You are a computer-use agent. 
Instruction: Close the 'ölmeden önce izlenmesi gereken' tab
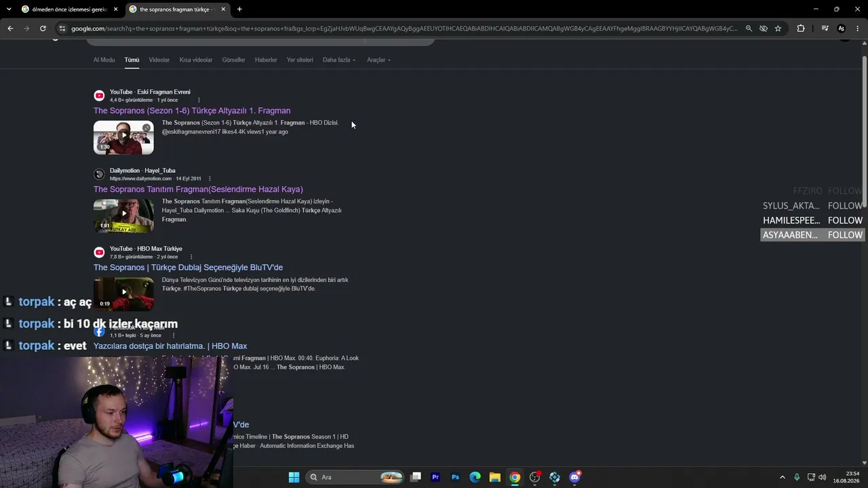pyautogui.click(x=115, y=9)
